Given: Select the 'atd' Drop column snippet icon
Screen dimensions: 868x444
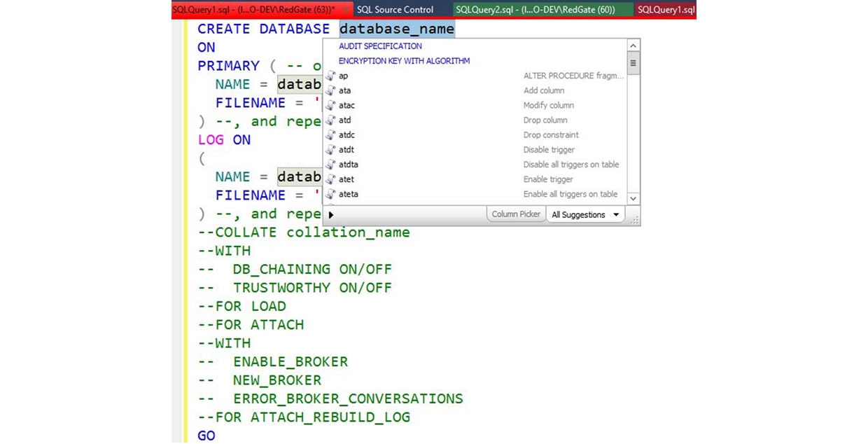Looking at the screenshot, I should [x=331, y=120].
